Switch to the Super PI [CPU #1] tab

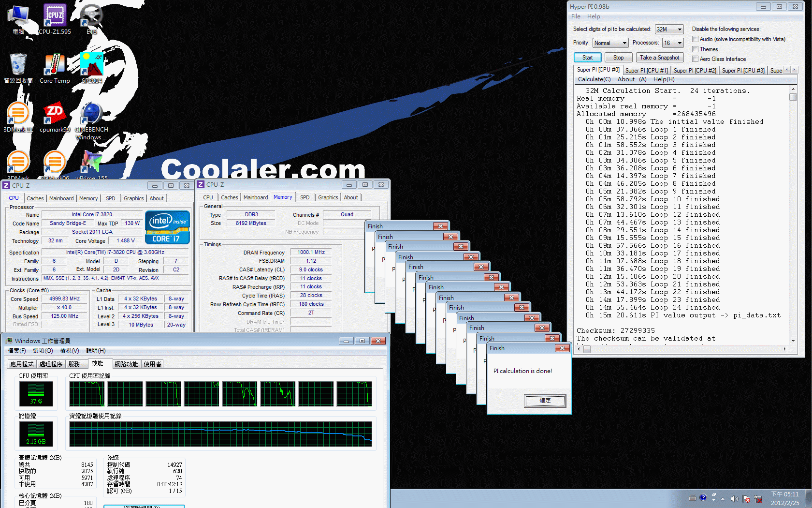646,71
